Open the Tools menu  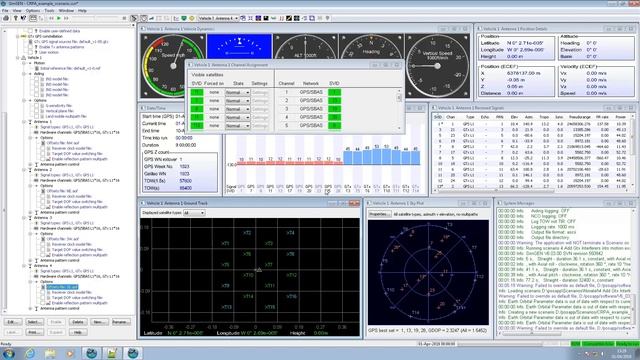tap(49, 11)
